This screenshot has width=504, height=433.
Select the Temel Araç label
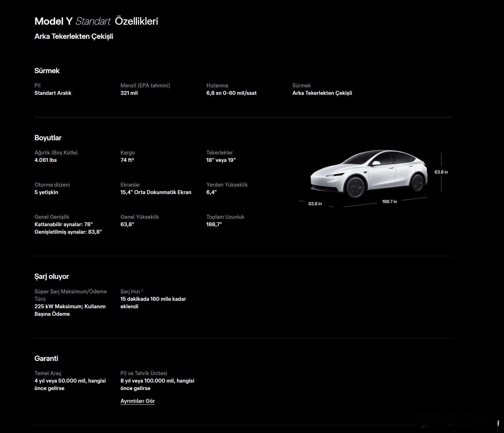pos(48,373)
